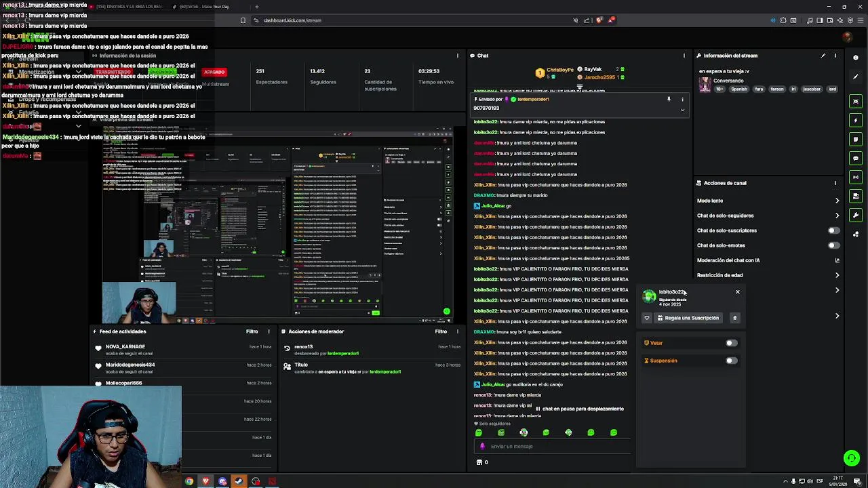Image resolution: width=868 pixels, height=488 pixels.
Task: Open the taskbar clock and date
Action: [x=838, y=481]
